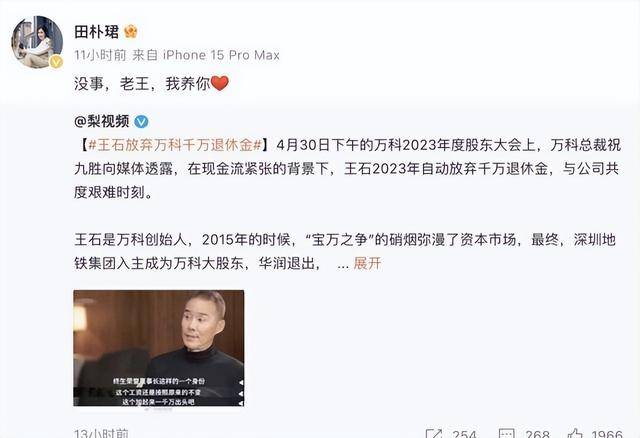Click the gold verified V badge on avatar
Viewport: 640px width, 438px height.
[56, 62]
